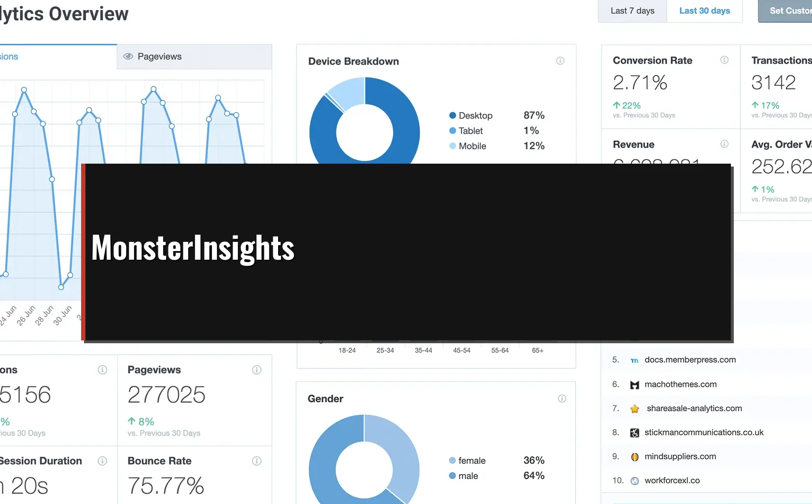Click the Conversion Rate info icon
The height and width of the screenshot is (504, 812).
(724, 60)
